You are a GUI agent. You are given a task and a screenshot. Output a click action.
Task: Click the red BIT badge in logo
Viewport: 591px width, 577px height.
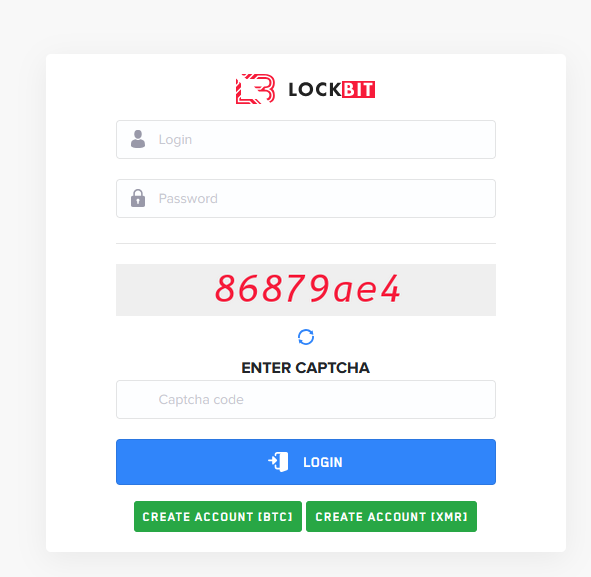pos(358,89)
